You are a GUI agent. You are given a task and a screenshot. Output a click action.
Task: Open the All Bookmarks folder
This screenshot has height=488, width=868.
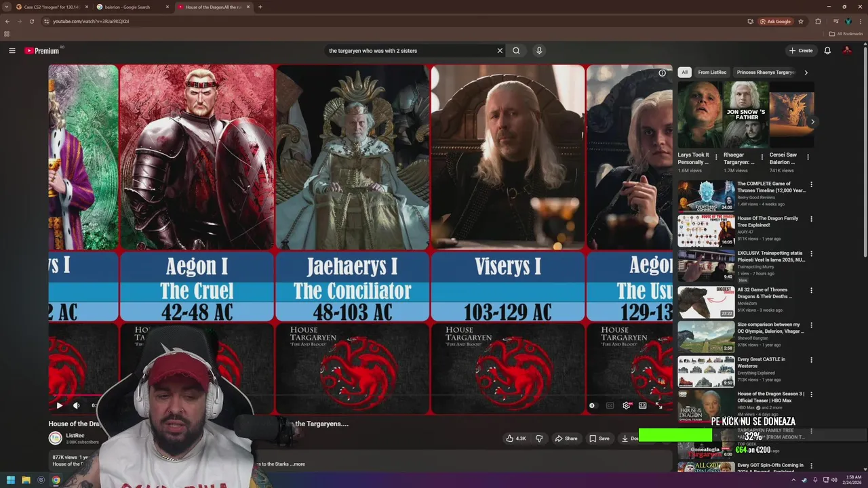tap(846, 34)
